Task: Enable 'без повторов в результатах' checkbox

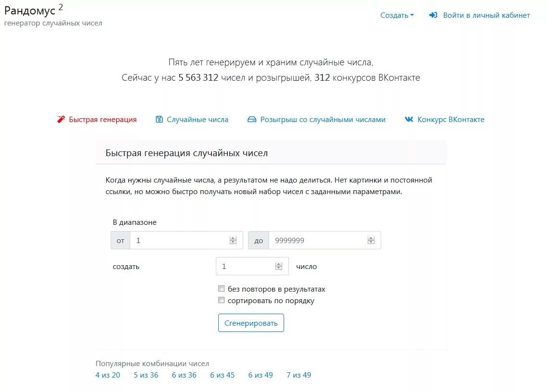Action: (221, 288)
